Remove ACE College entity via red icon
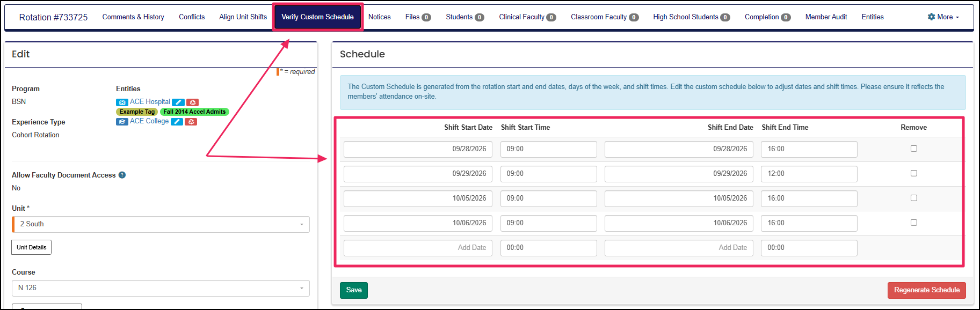The image size is (980, 310). (191, 122)
